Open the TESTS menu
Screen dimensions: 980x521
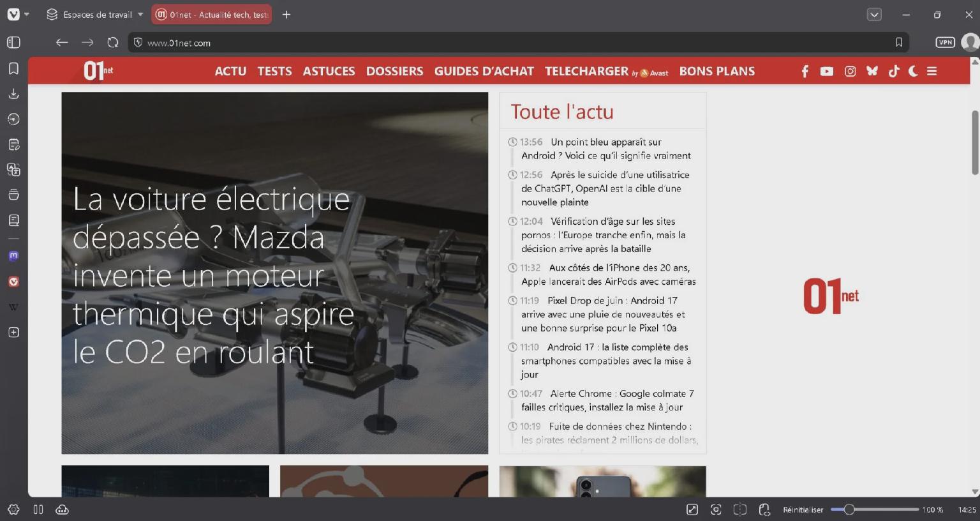[275, 72]
